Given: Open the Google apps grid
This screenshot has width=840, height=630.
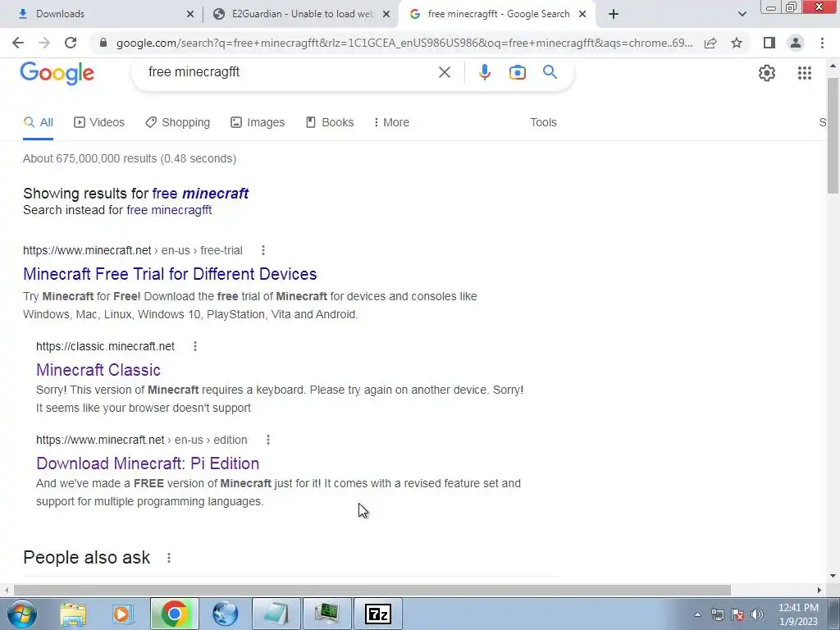Looking at the screenshot, I should click(804, 73).
